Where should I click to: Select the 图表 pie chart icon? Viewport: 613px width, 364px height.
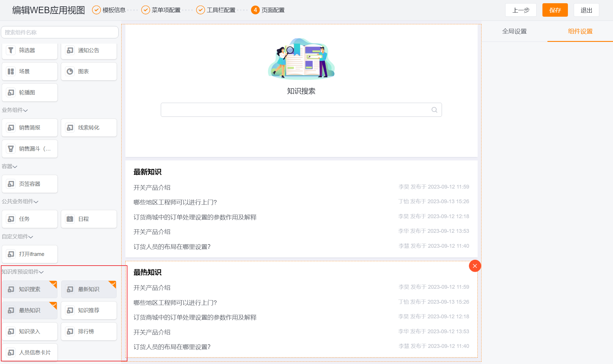[70, 71]
